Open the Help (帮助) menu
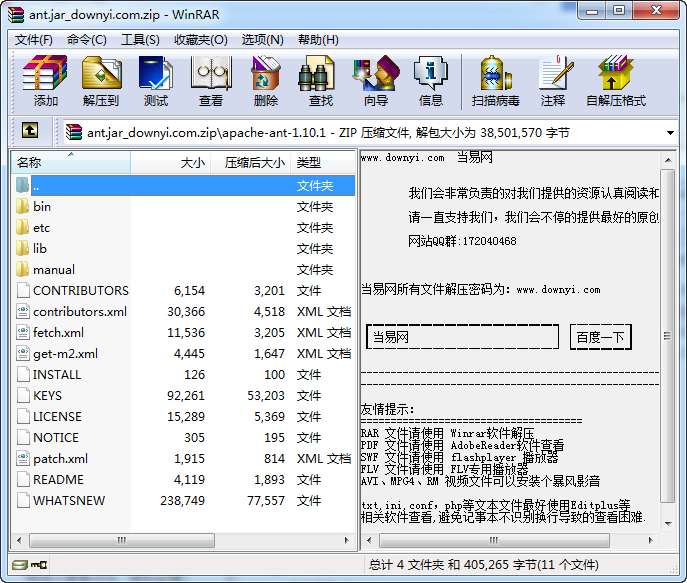Screen dimensions: 687x583 pyautogui.click(x=318, y=40)
